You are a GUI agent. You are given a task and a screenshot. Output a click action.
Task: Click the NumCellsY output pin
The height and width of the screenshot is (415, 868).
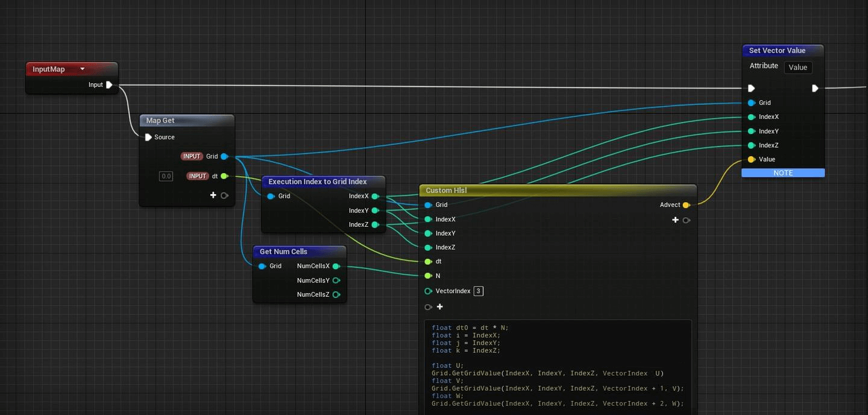336,280
